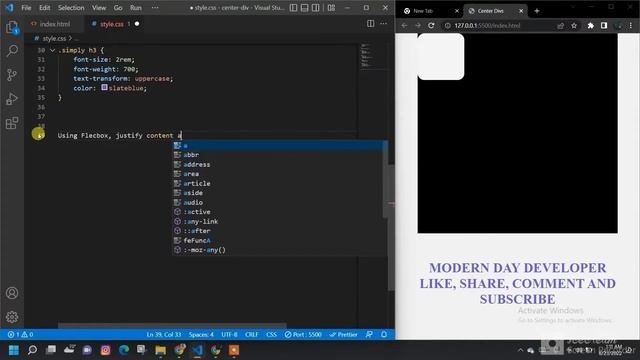
Task: Choose 'area' autocomplete suggestion
Action: 278,174
